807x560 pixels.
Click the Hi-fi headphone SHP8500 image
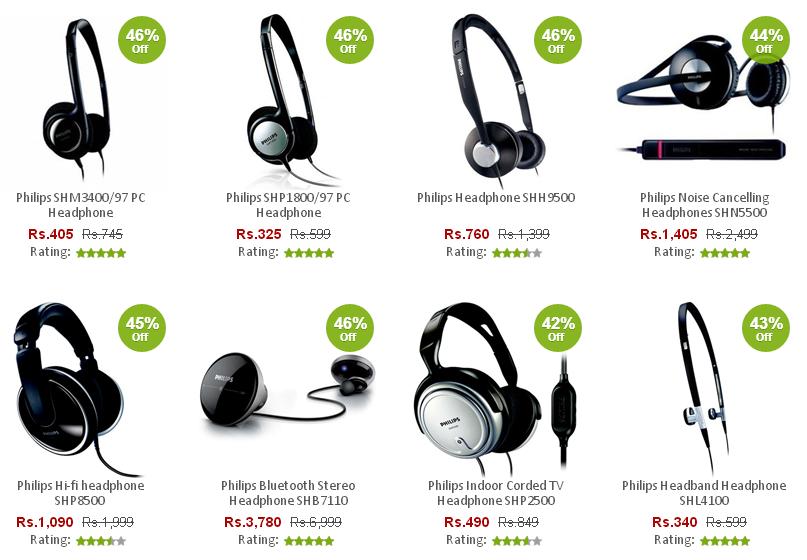click(x=71, y=389)
